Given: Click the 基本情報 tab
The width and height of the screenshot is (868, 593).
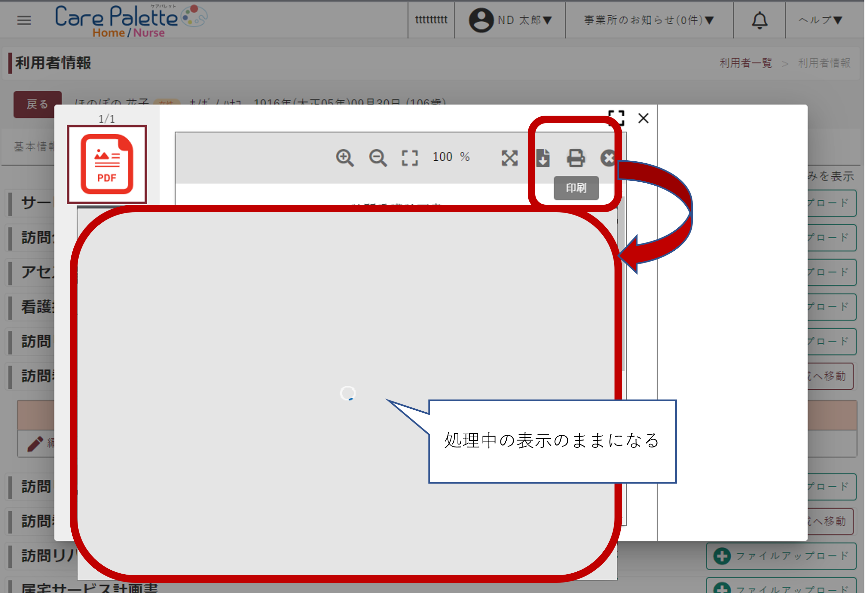Looking at the screenshot, I should pyautogui.click(x=35, y=147).
